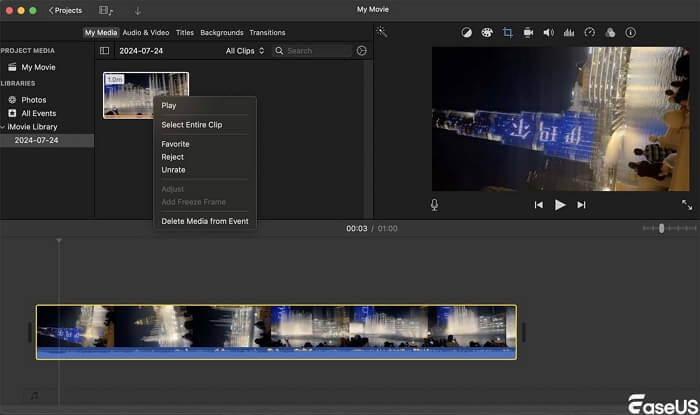Click Delete Media from Event
Viewport: 700px width, 415px height.
[205, 221]
